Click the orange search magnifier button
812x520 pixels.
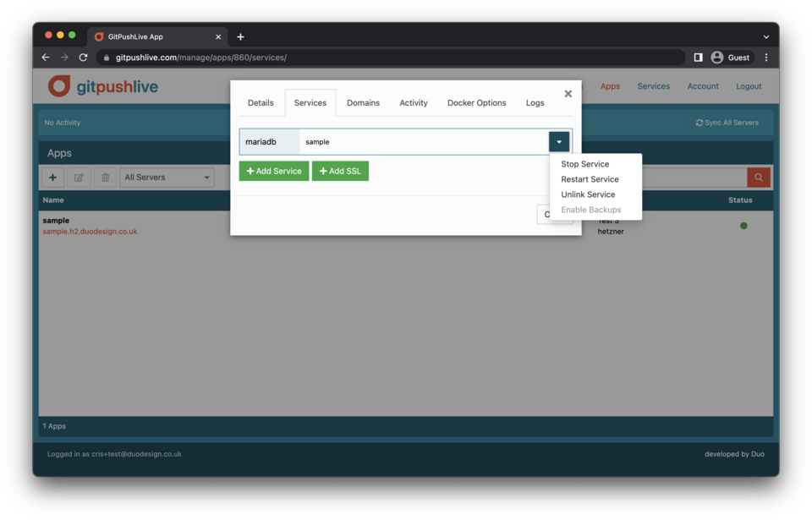[758, 178]
